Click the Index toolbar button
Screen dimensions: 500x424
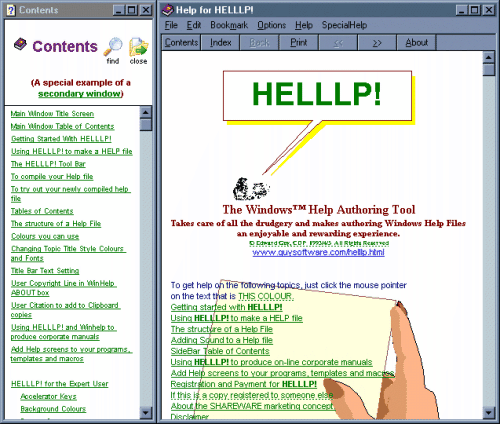click(220, 43)
